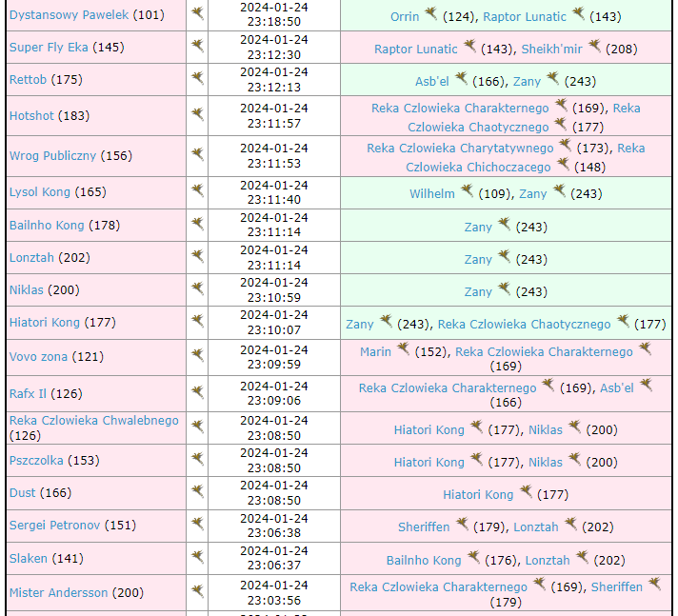This screenshot has width=678, height=616.
Task: Click the icon after Reka Czlowieka Chichoczacego
Action: pyautogui.click(x=562, y=165)
